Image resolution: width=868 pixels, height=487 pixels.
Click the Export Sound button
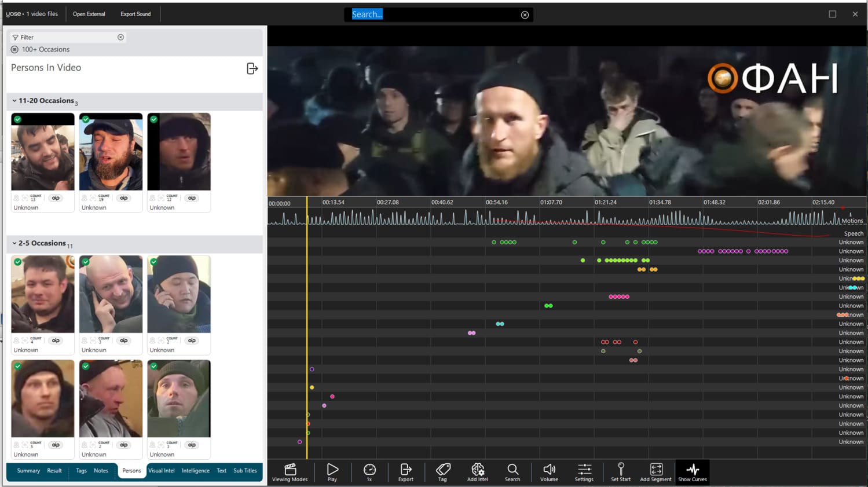pyautogui.click(x=135, y=14)
